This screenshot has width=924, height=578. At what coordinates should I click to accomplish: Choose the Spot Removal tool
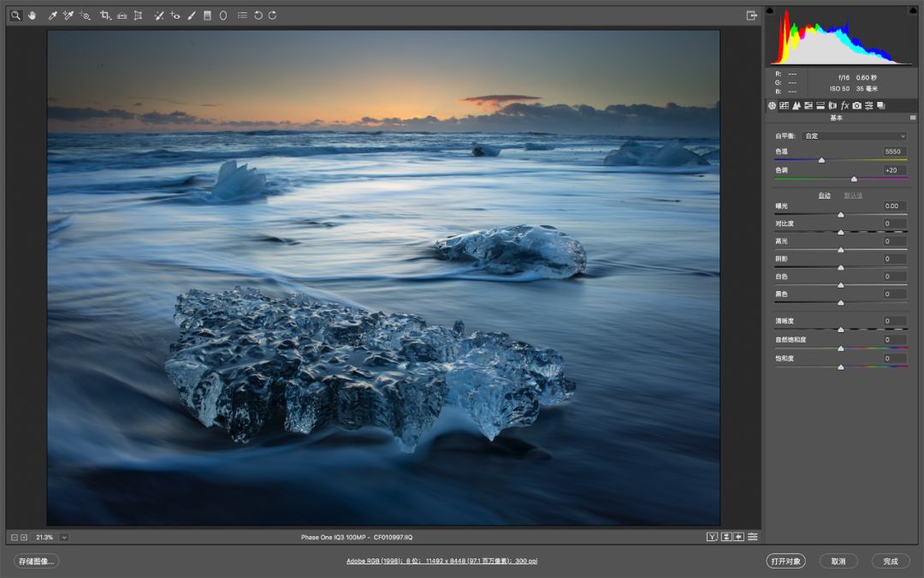[159, 15]
